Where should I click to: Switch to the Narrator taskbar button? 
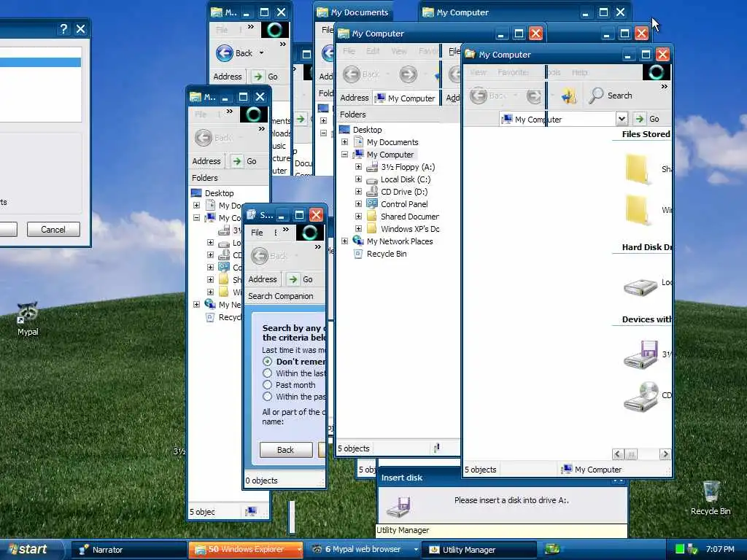tap(128, 550)
